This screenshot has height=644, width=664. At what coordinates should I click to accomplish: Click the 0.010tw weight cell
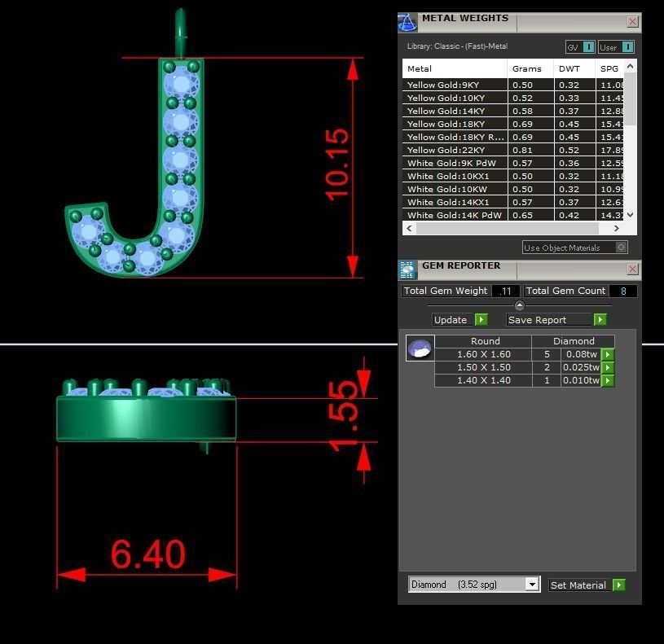(581, 380)
